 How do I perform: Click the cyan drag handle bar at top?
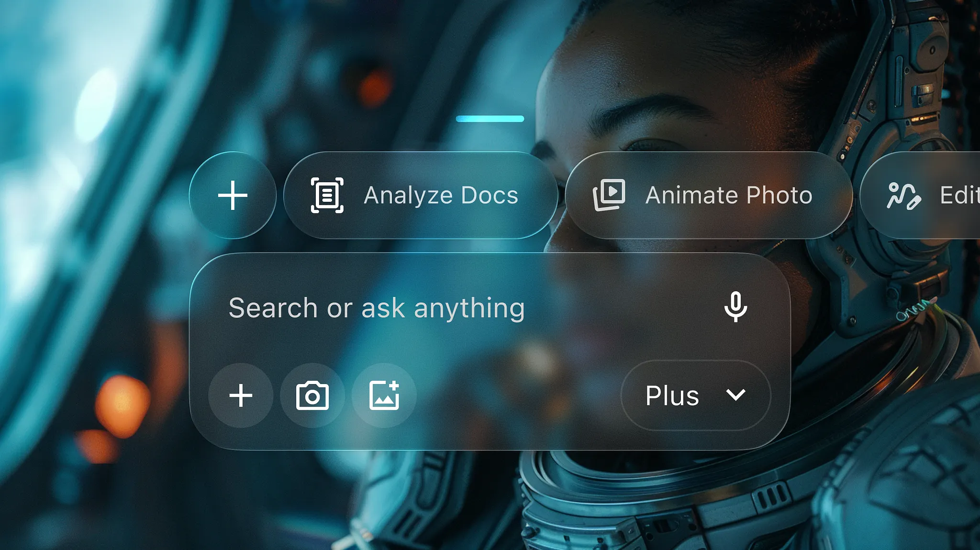pyautogui.click(x=490, y=119)
